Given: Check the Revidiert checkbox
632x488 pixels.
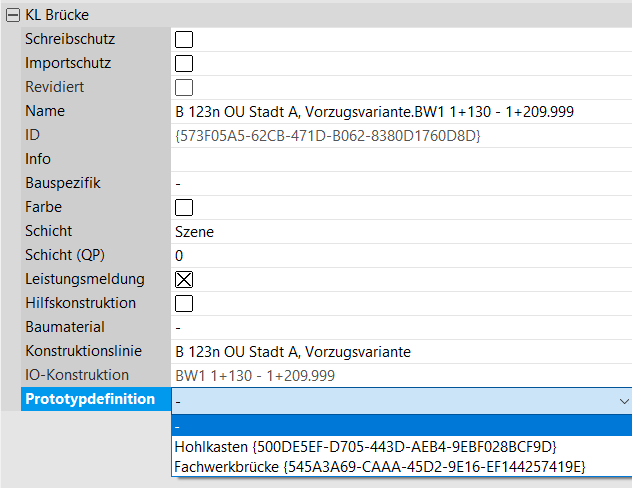Looking at the screenshot, I should click(x=184, y=87).
